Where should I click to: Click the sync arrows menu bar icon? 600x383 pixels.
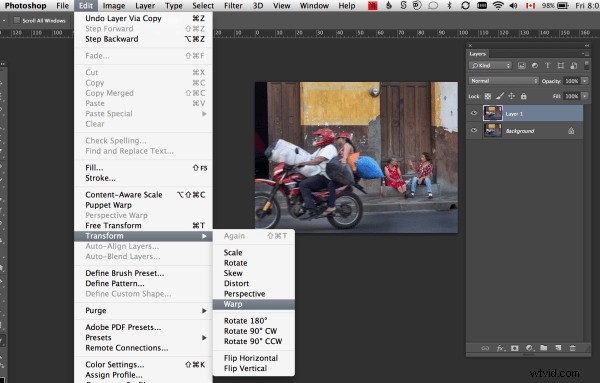tap(465, 5)
